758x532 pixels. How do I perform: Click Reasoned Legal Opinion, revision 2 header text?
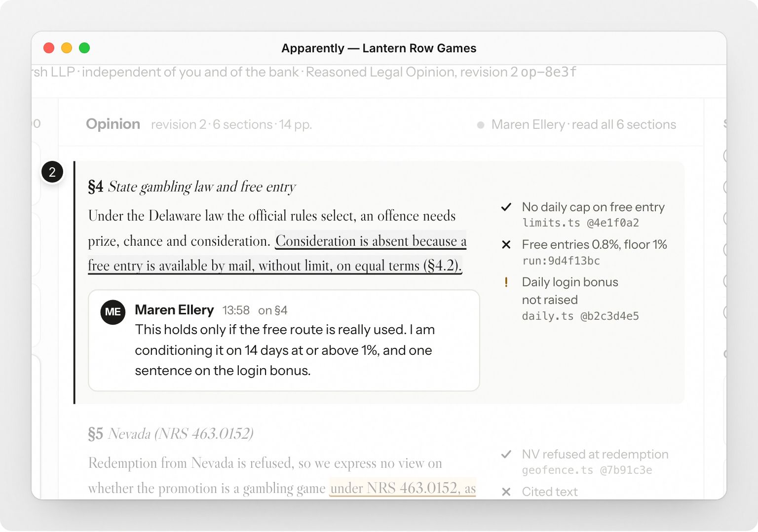[412, 72]
